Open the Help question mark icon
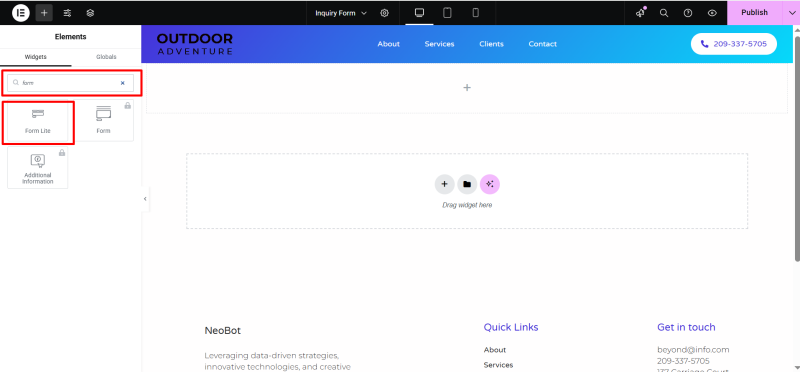 tap(688, 13)
